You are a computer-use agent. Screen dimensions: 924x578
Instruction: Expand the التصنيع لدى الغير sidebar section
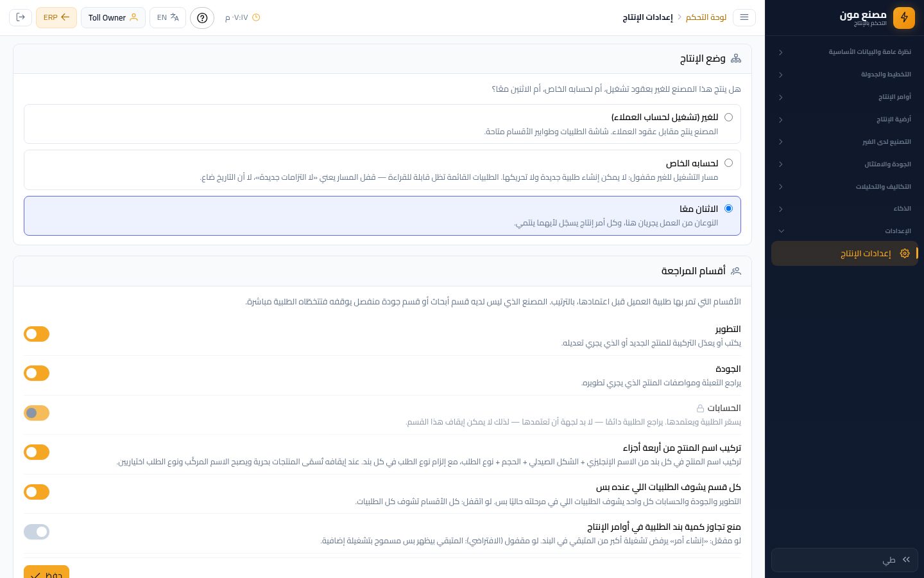(x=844, y=142)
